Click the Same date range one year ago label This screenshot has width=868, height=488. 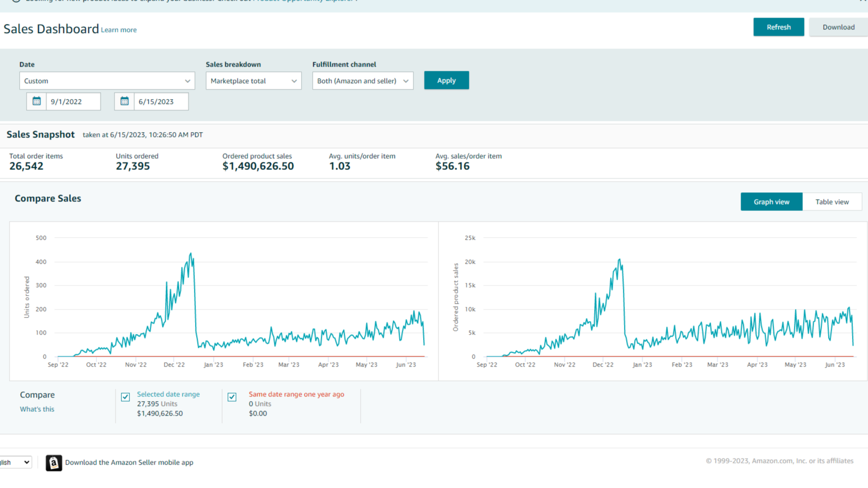[x=296, y=394]
